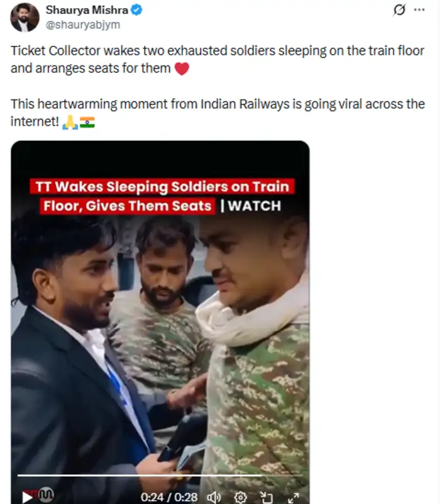Image resolution: width=440 pixels, height=504 pixels.
Task: Open Shaurya Mishra's profile picture
Action: click(x=25, y=18)
